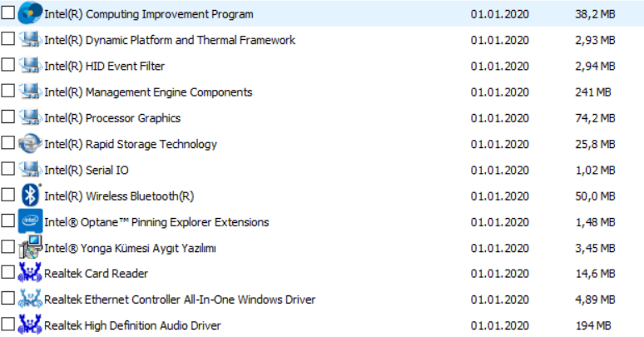Click the install date of Intel Processor Graphics
Viewport: 644px width, 337px height.
500,118
